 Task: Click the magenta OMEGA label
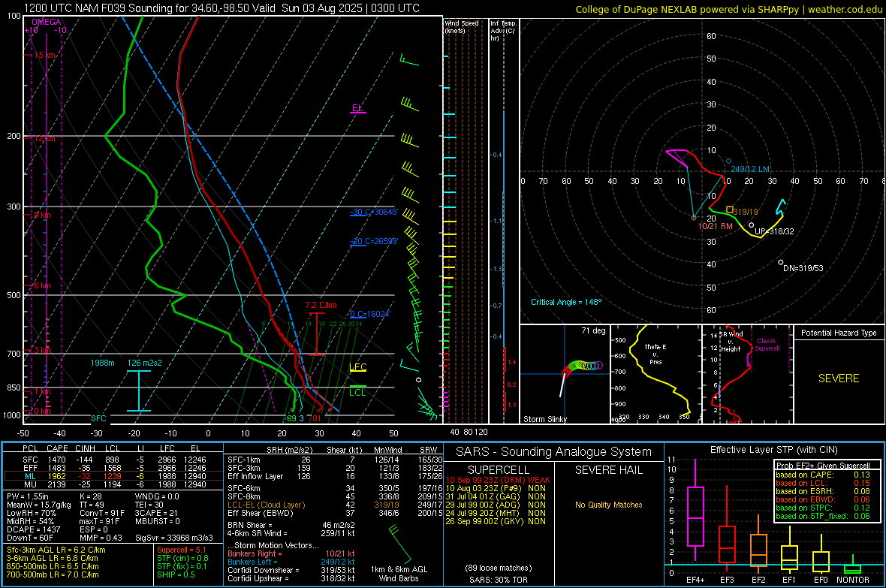[47, 22]
